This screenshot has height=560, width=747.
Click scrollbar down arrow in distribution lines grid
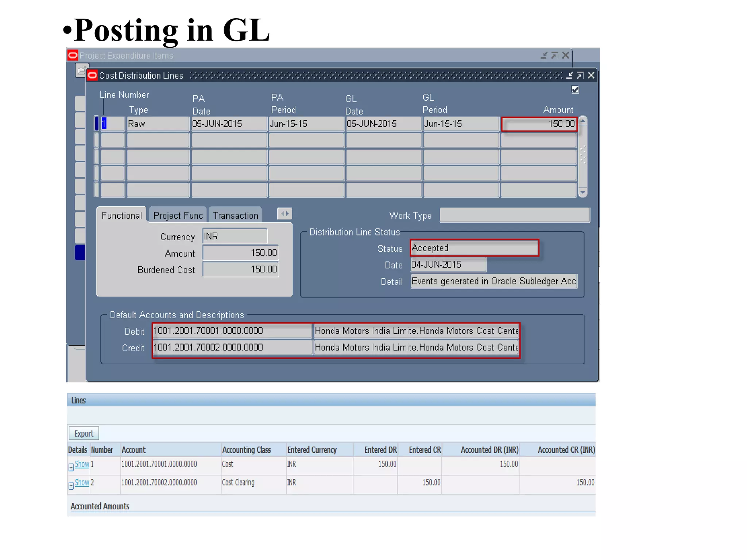pos(583,192)
